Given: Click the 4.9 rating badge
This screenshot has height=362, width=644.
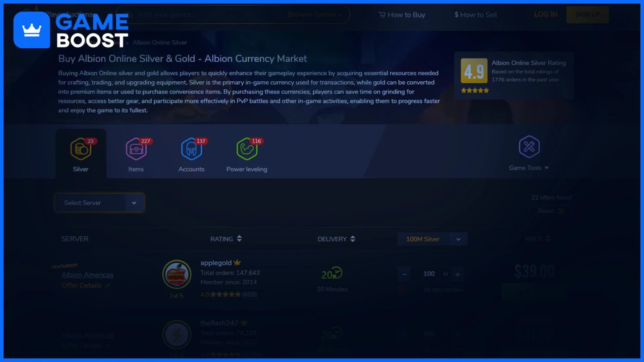Looking at the screenshot, I should (474, 71).
